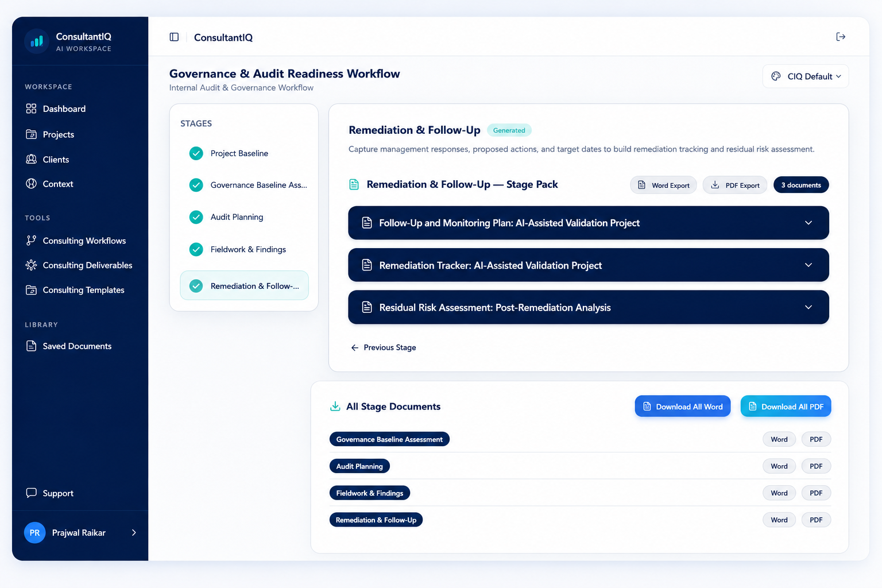Viewport: 882px width, 588px height.
Task: Click the Consulting Workflows branch icon
Action: coord(31,241)
